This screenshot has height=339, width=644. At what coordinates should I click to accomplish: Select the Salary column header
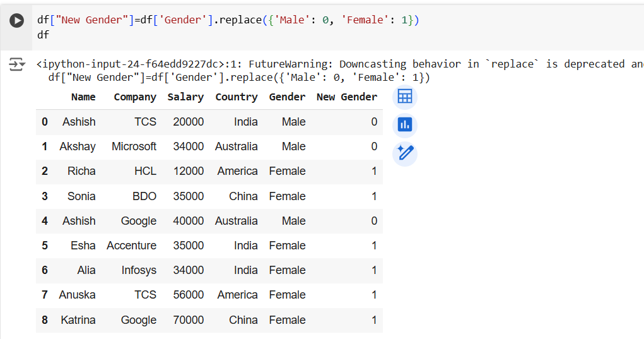185,97
